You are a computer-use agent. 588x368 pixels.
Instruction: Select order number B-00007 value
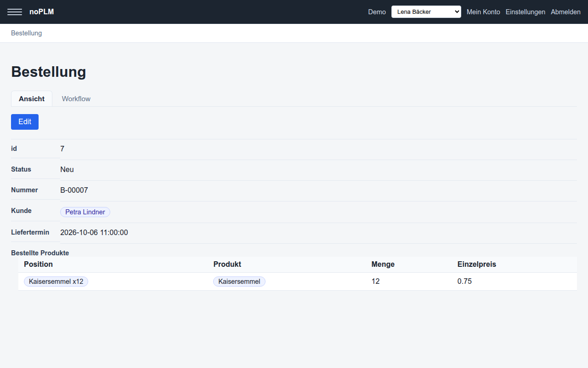74,190
